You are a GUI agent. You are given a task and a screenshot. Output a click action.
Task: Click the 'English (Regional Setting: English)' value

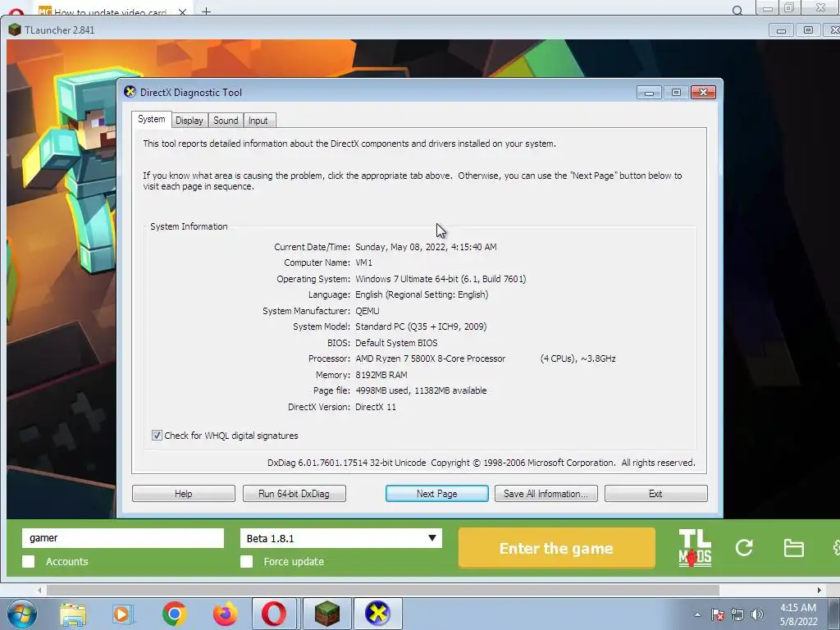tap(422, 294)
